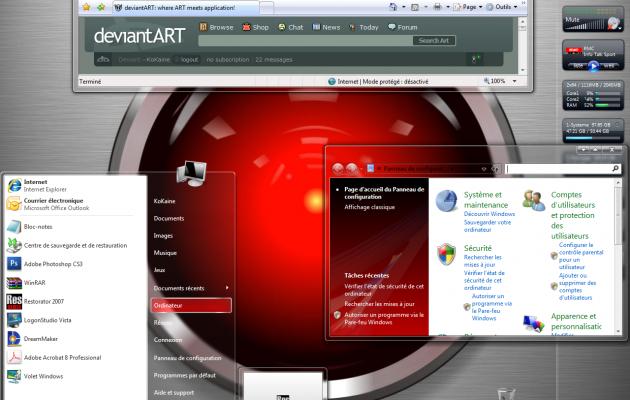Image resolution: width=630 pixels, height=400 pixels.
Task: Click the magnifier icon in Control Panel search
Action: tap(615, 169)
